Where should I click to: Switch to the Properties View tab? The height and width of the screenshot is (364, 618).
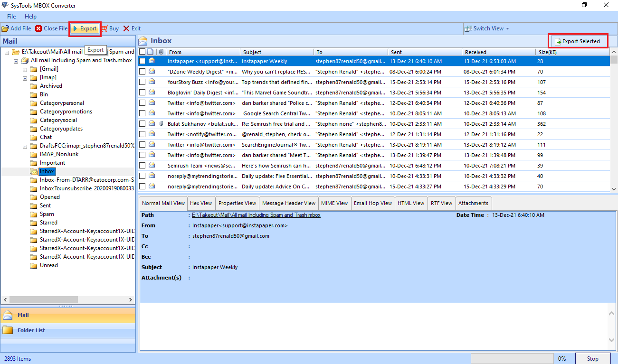237,203
